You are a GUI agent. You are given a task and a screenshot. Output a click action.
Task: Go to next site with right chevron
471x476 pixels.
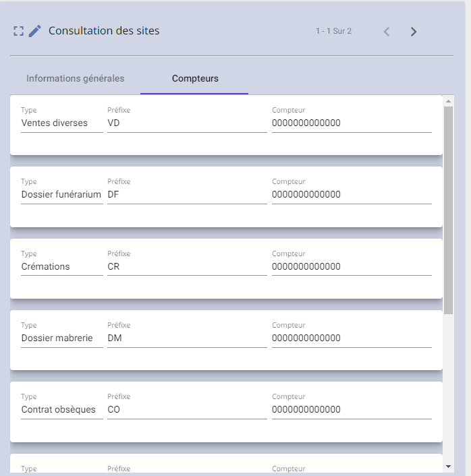point(413,32)
